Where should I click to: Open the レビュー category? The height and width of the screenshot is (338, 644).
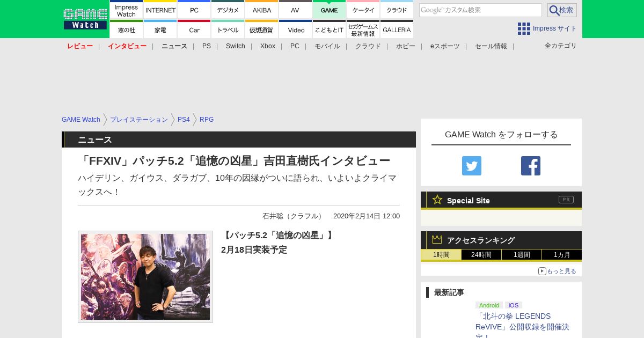click(80, 46)
